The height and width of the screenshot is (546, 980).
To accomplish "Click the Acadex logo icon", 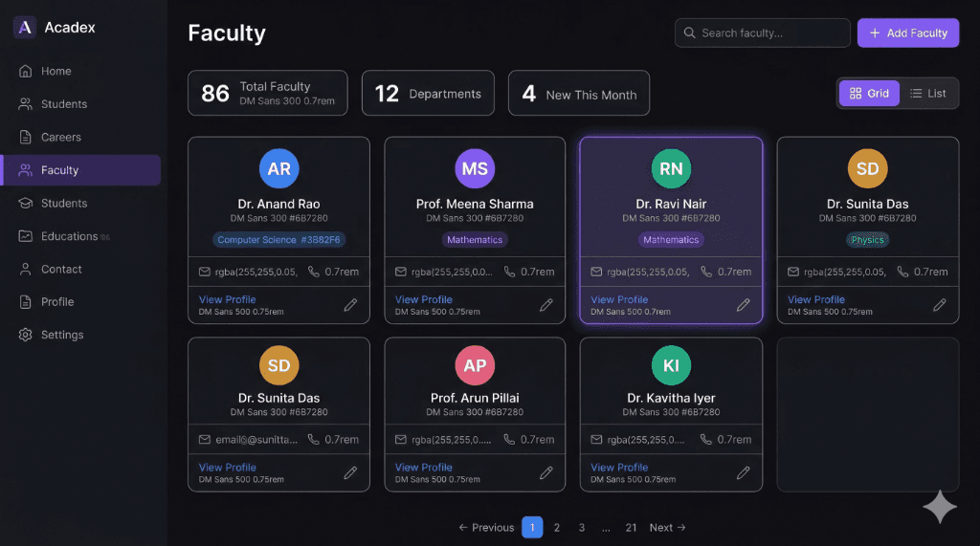I will coord(25,28).
